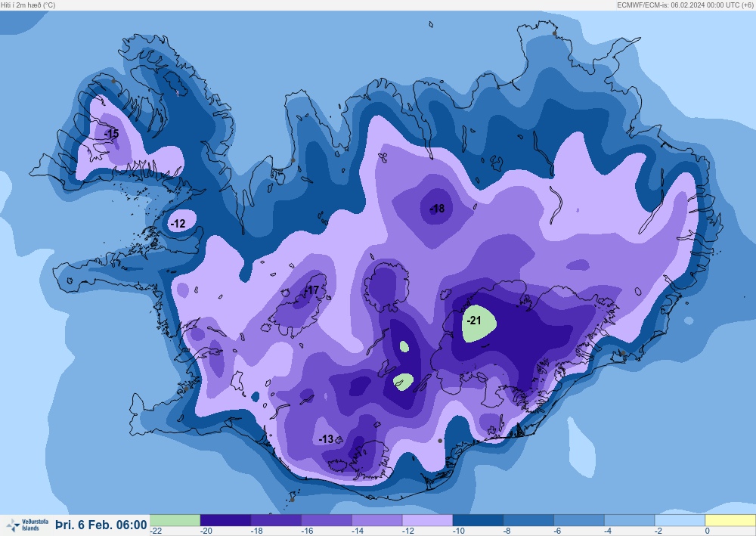Click the legend swatch between -14 and -12
The width and height of the screenshot is (756, 536).
click(x=377, y=520)
